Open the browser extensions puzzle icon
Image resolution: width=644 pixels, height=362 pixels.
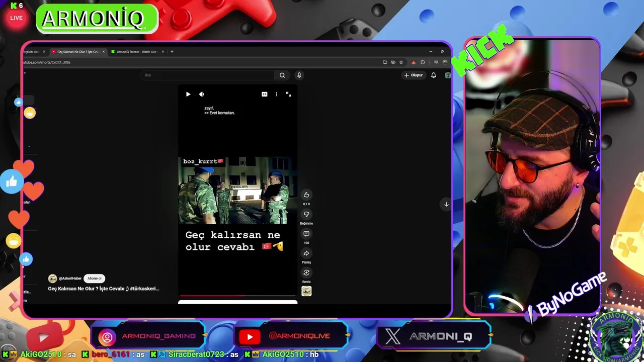pyautogui.click(x=423, y=62)
